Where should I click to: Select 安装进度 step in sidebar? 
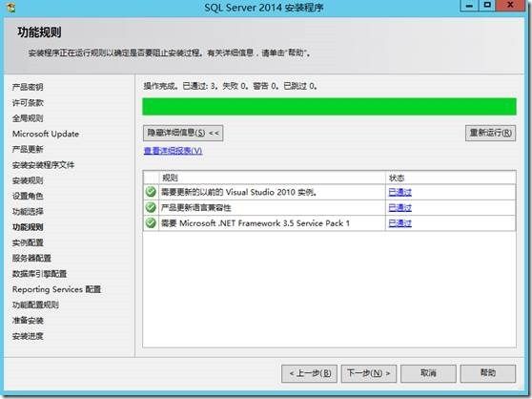pyautogui.click(x=28, y=336)
